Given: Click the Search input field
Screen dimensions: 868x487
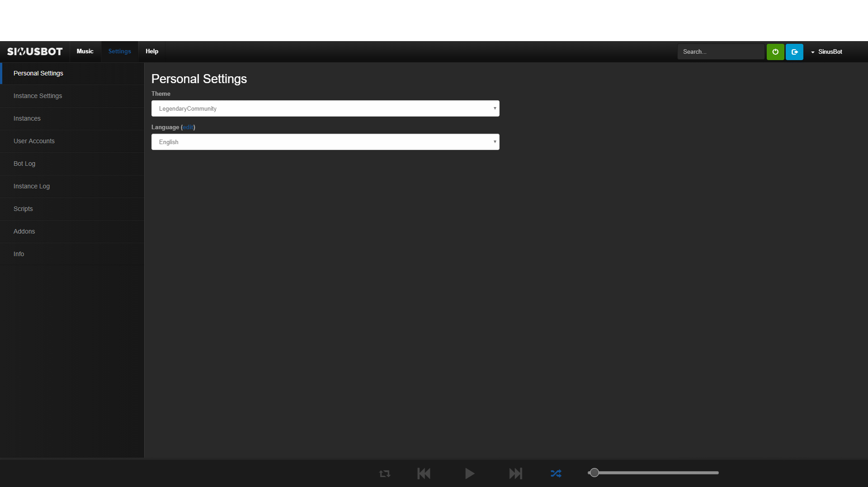Looking at the screenshot, I should click(x=721, y=52).
